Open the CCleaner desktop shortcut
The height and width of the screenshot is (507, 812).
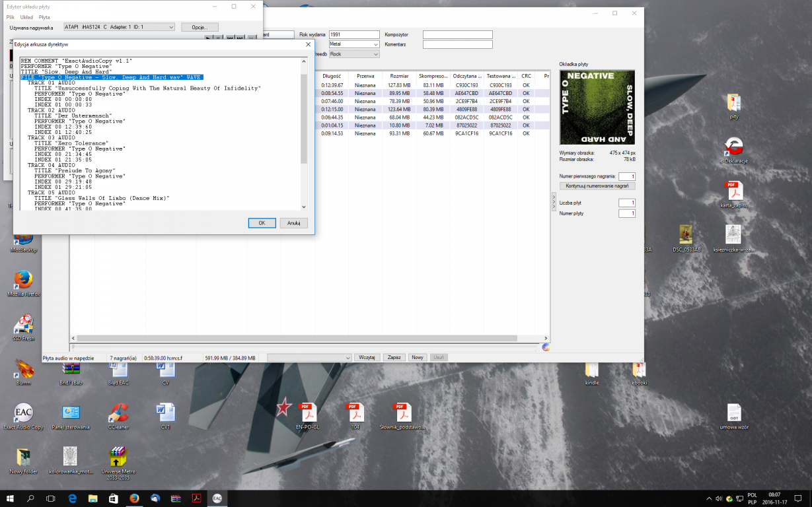point(118,417)
